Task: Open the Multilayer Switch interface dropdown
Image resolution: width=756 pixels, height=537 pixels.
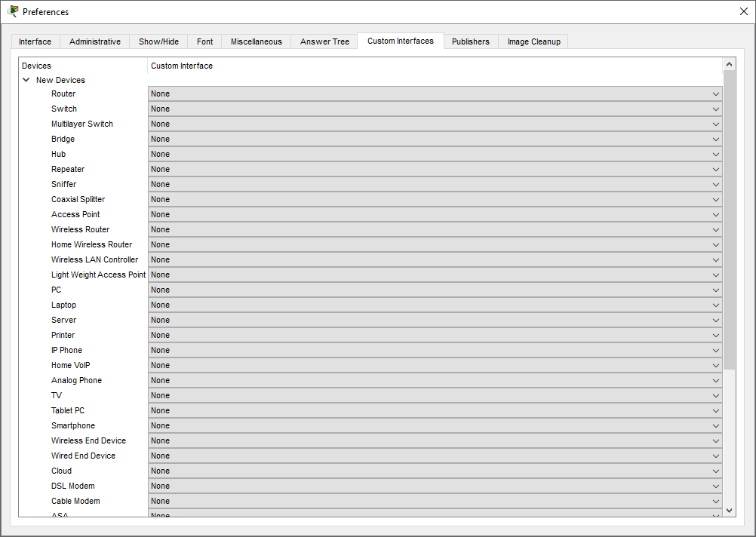Action: (x=435, y=124)
